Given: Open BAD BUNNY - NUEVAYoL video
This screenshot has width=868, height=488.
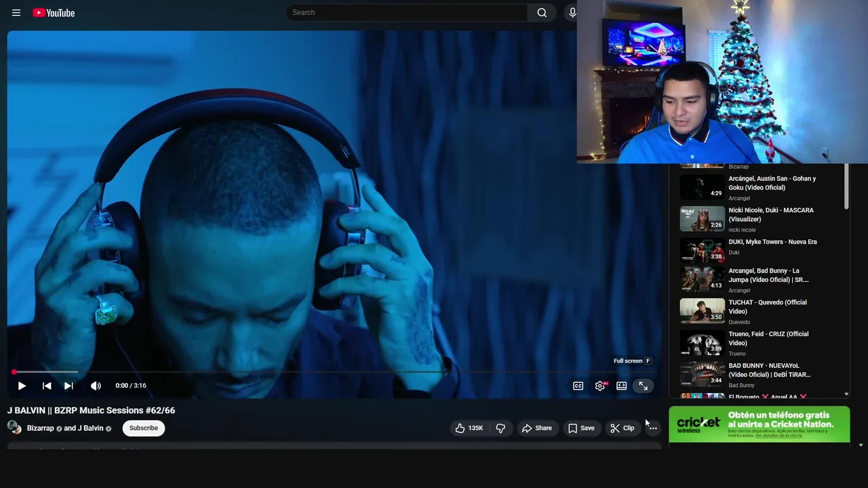Looking at the screenshot, I should click(x=770, y=370).
